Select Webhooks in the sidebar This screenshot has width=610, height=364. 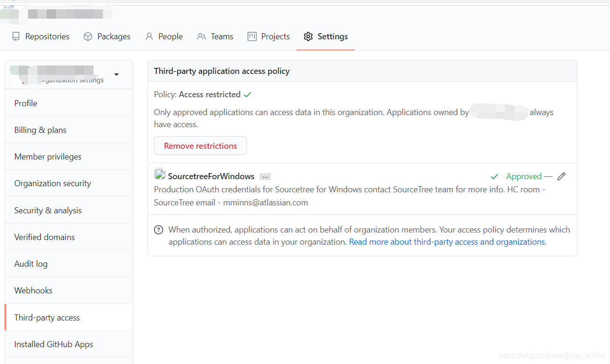click(x=33, y=290)
